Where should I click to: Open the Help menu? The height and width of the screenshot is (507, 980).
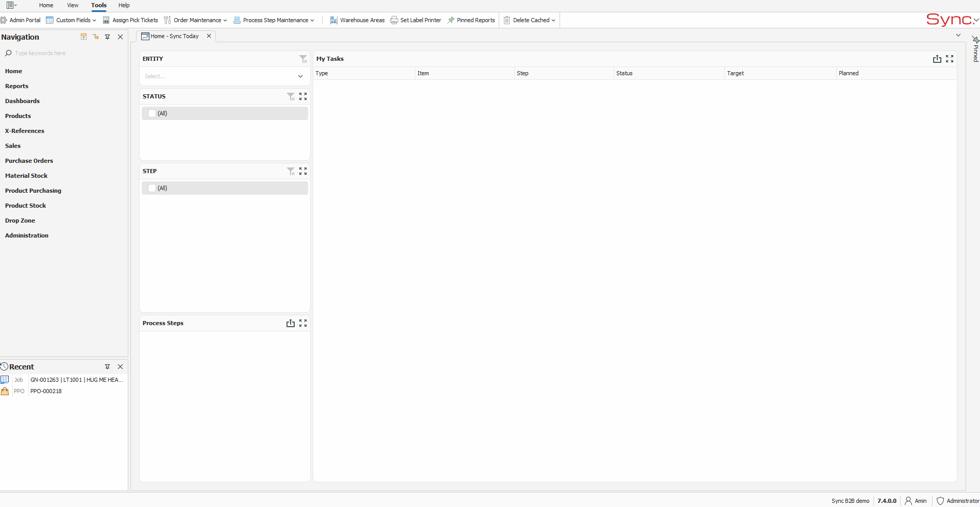tap(124, 5)
